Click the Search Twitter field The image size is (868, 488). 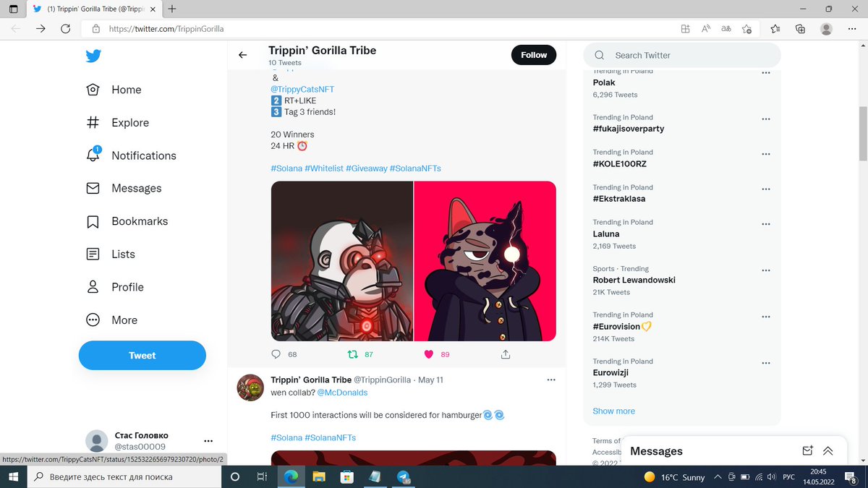pos(682,55)
